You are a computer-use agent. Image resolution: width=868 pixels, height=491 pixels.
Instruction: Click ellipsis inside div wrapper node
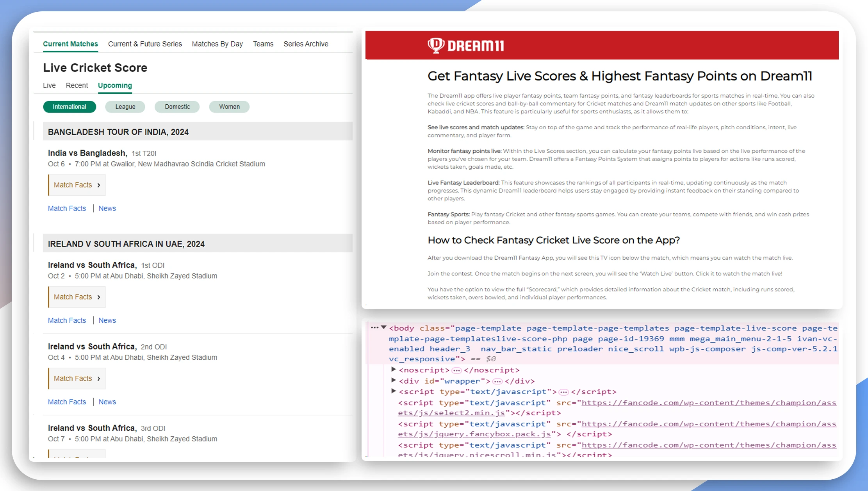coord(497,381)
